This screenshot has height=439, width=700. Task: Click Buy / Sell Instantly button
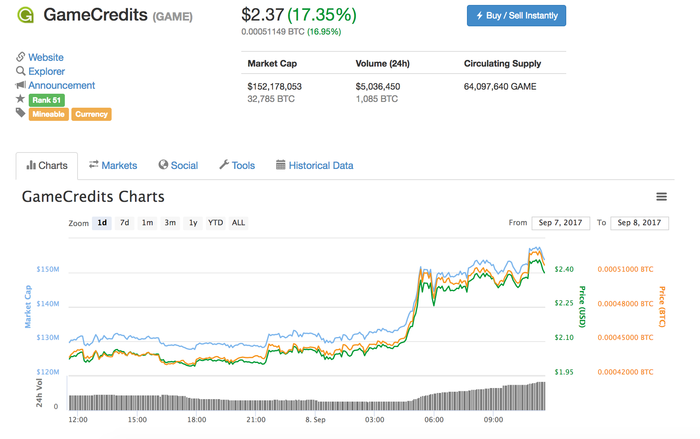(x=516, y=16)
